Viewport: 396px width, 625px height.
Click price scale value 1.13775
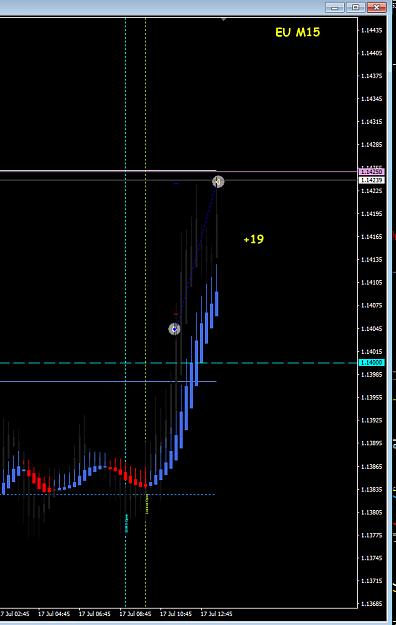(x=371, y=535)
